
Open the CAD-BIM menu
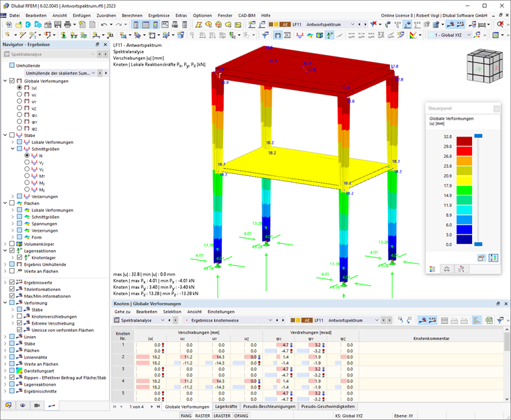tap(246, 15)
